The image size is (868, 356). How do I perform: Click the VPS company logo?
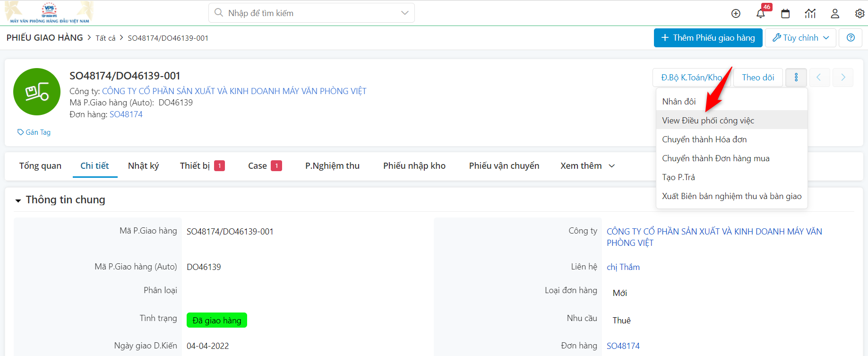49,13
